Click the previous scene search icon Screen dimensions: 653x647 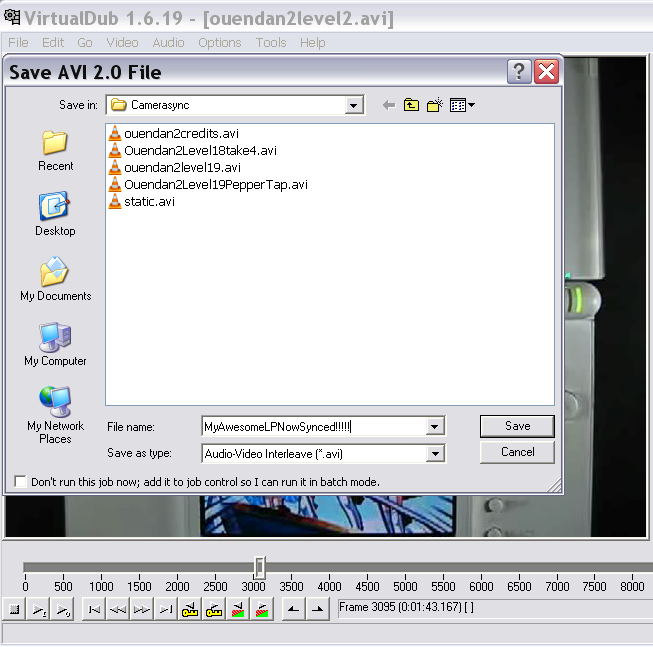click(x=238, y=610)
